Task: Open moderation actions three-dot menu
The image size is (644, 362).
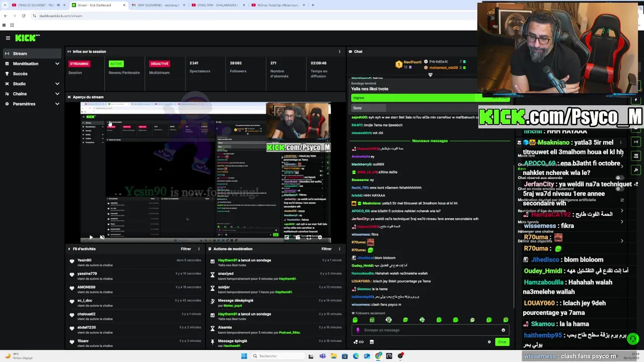Action: (x=340, y=249)
